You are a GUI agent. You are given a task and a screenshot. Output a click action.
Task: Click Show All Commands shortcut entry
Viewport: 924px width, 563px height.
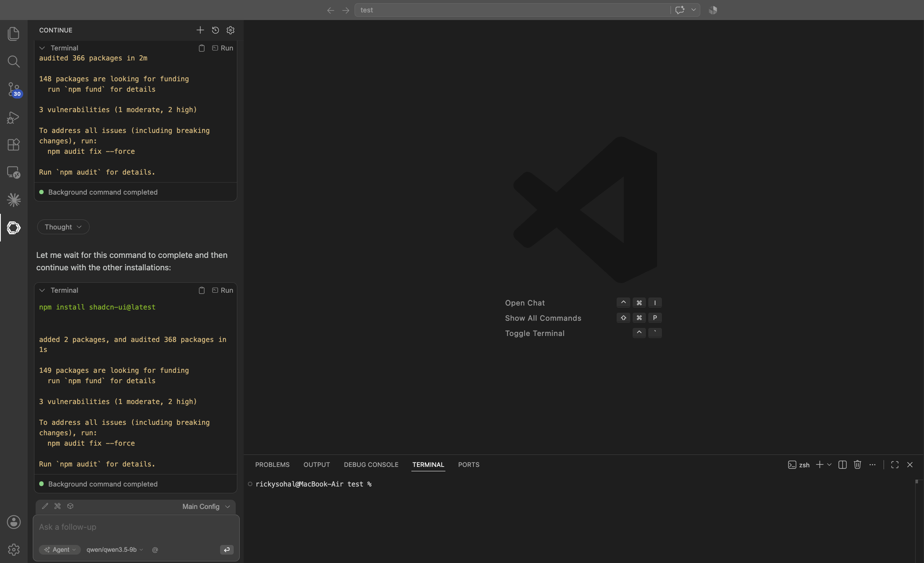543,318
